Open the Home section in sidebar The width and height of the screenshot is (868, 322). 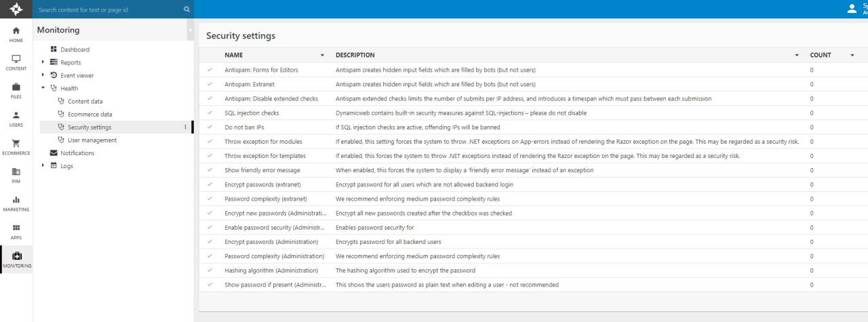coord(16,33)
